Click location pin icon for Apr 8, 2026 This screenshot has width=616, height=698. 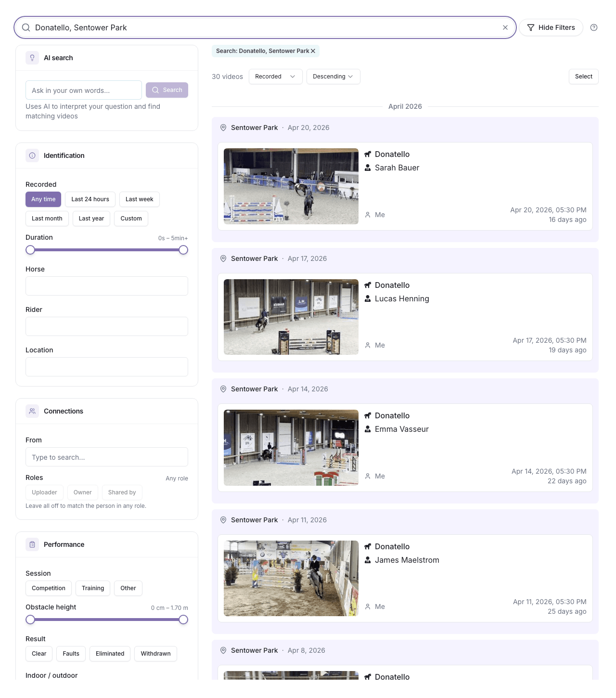(x=223, y=650)
